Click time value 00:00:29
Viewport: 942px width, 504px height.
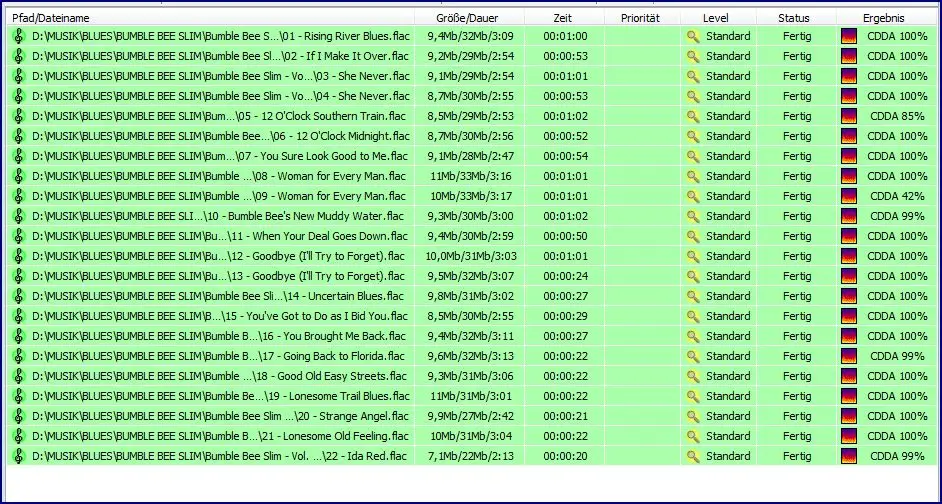point(565,316)
